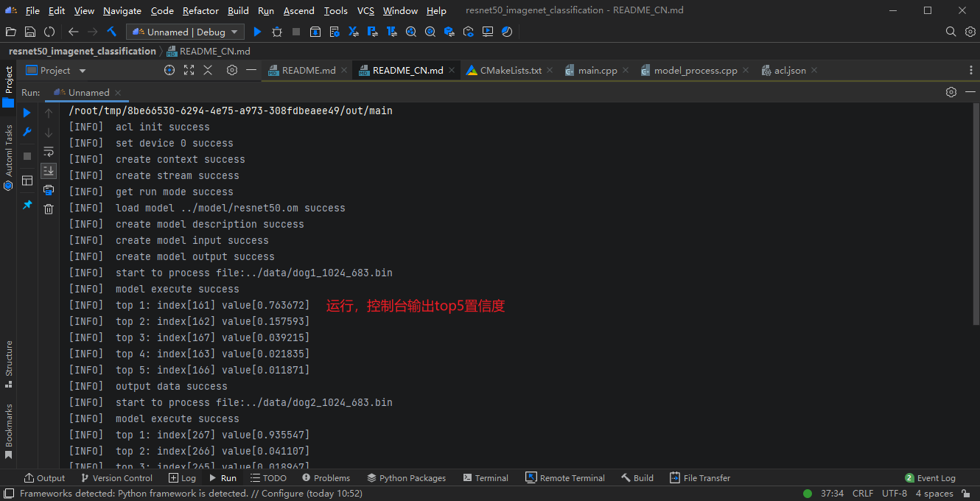Toggle tool window bars icon in bottom-left corner
The height and width of the screenshot is (501, 980).
click(9, 494)
